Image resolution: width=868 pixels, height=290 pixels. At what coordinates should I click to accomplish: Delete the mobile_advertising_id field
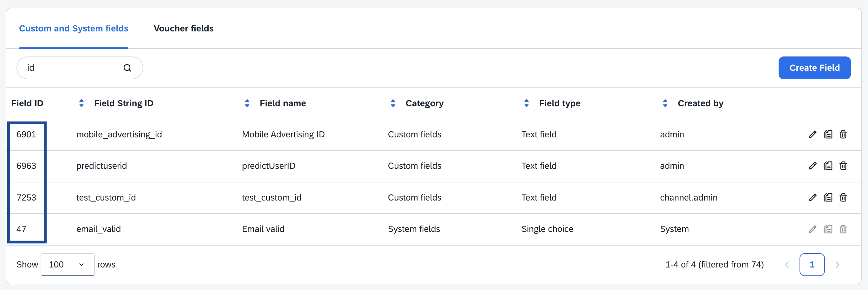pos(843,134)
